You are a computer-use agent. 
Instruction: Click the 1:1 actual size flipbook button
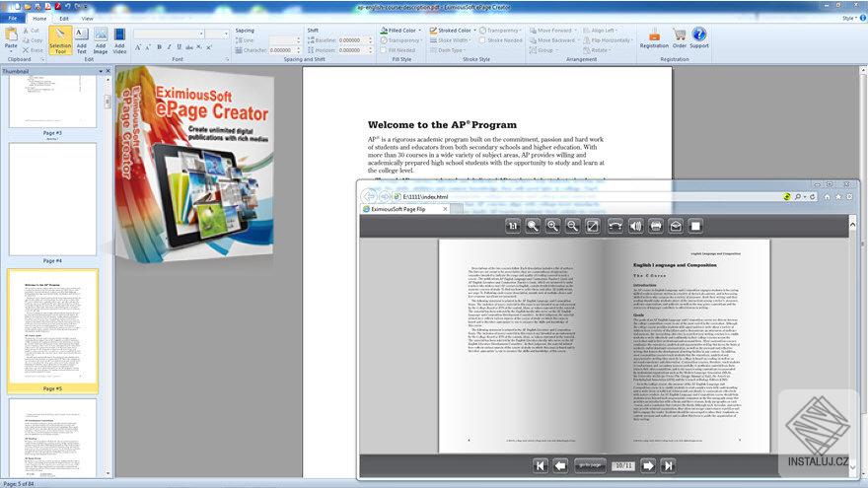[x=513, y=226]
